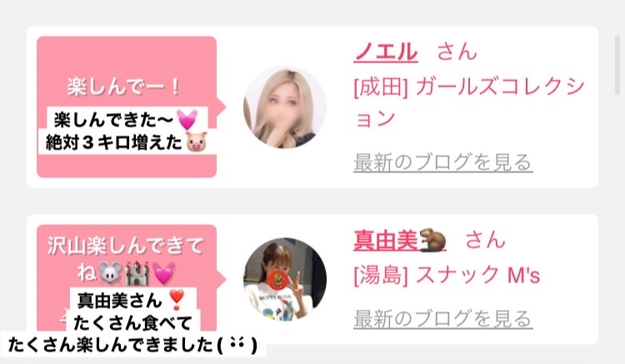Tap the pig emoji sticker

point(197,142)
